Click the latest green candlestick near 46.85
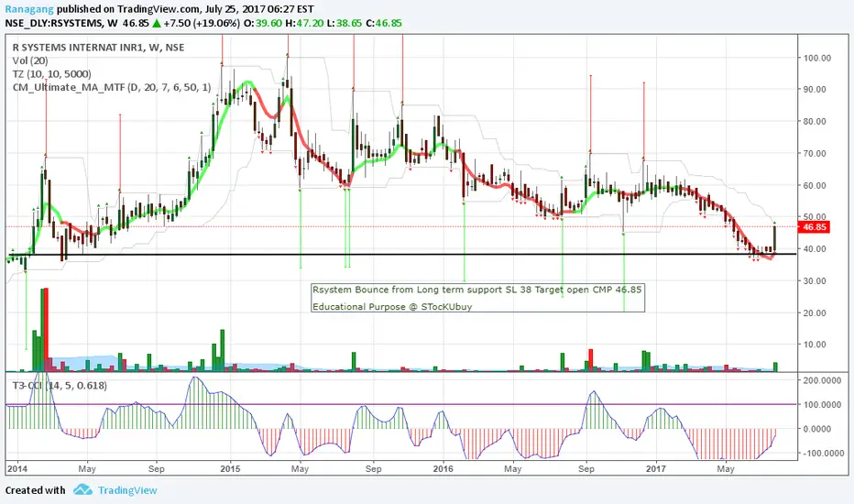This screenshot has height=504, width=854. [774, 237]
